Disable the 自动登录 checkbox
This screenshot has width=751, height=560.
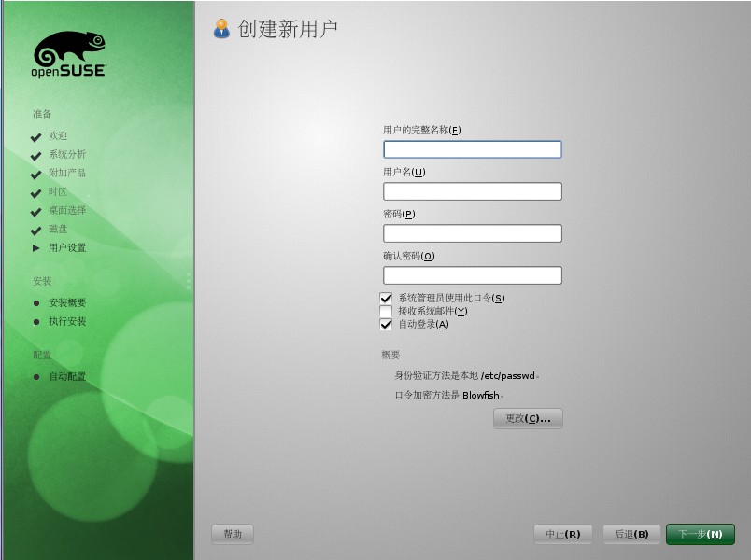(x=386, y=325)
